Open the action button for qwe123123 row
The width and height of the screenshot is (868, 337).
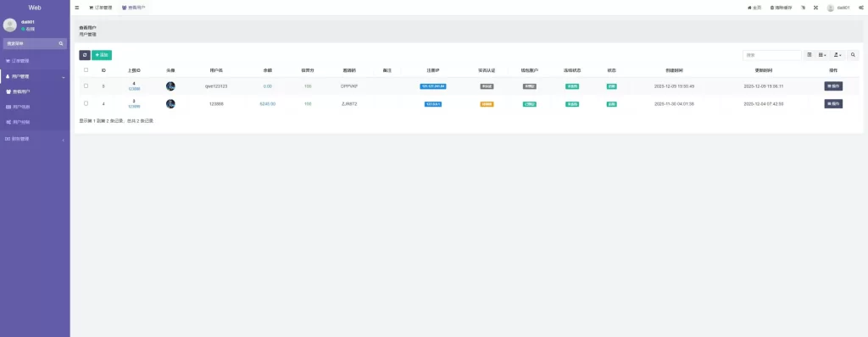coord(833,86)
